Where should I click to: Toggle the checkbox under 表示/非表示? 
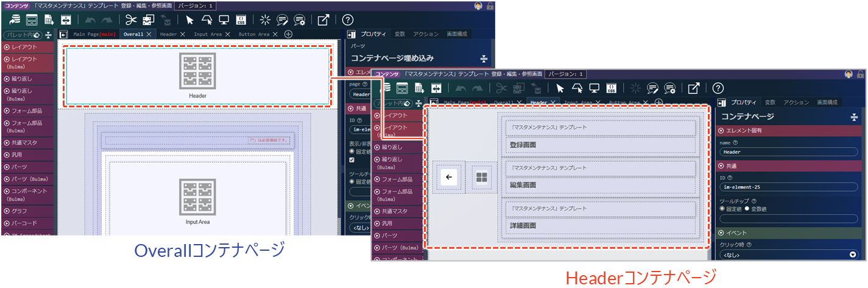352,160
